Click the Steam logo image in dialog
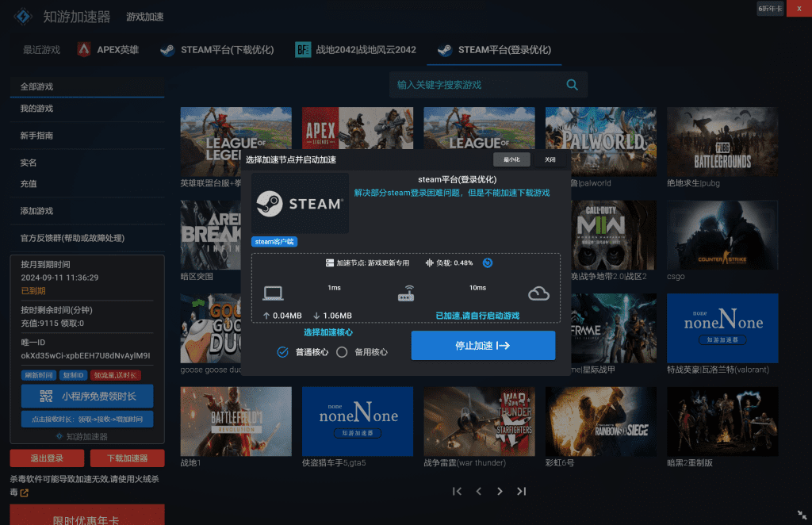Screen dimensions: 812x525 [300, 204]
